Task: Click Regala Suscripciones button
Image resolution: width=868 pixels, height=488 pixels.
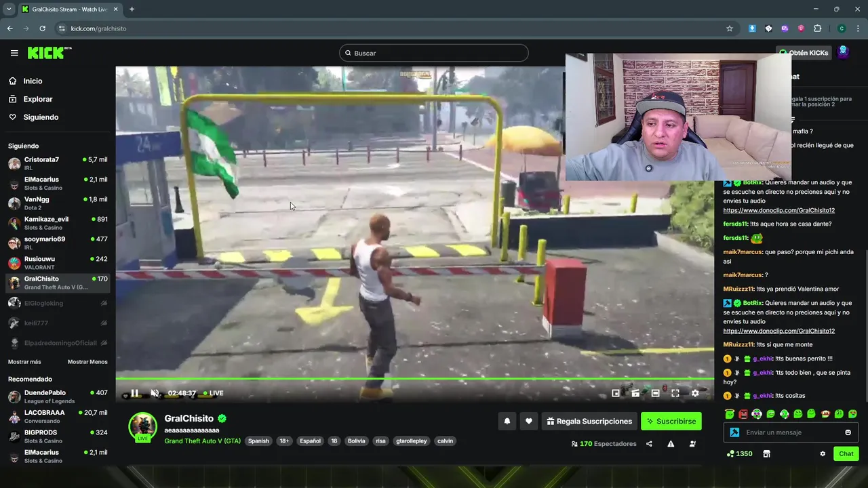Action: pyautogui.click(x=589, y=422)
